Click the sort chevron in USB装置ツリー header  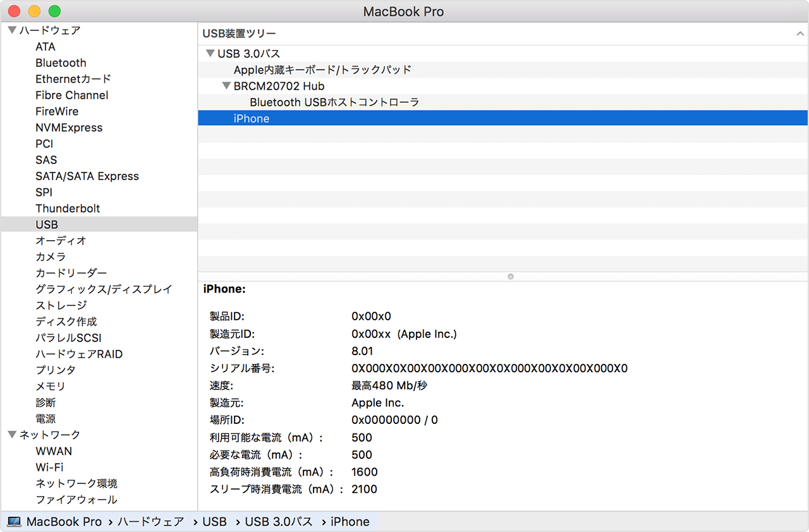tap(800, 33)
